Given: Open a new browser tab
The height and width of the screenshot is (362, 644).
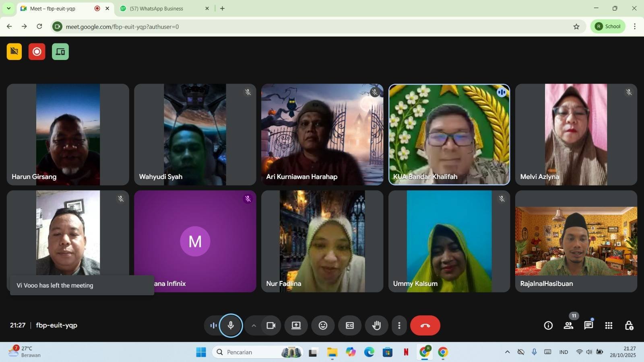Looking at the screenshot, I should pyautogui.click(x=222, y=8).
